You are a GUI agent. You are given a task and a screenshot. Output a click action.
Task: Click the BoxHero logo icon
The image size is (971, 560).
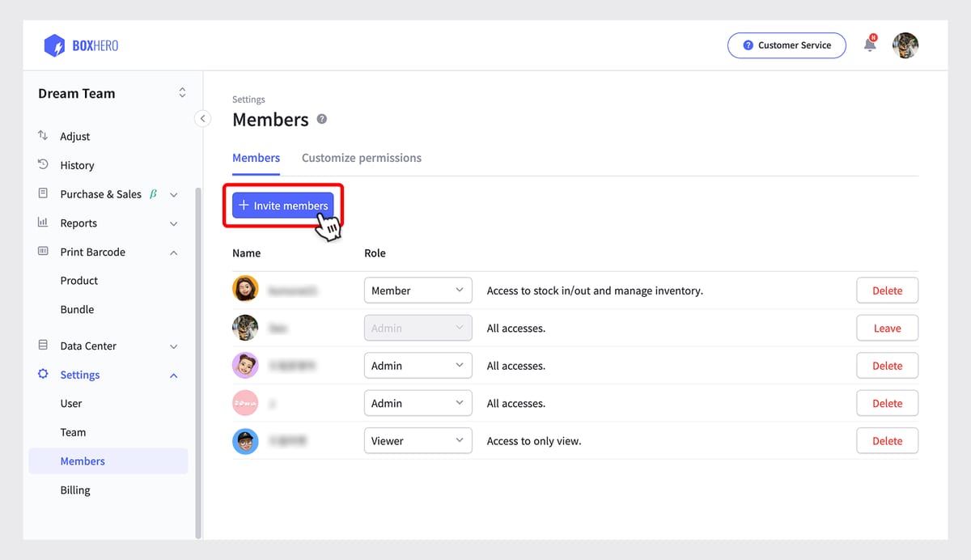point(54,45)
